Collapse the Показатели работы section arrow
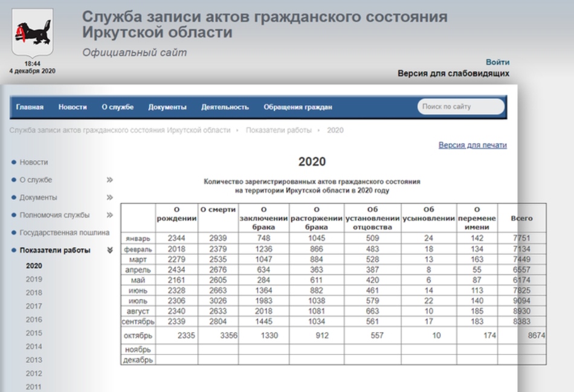Viewport: 574px width, 392px height. click(109, 250)
